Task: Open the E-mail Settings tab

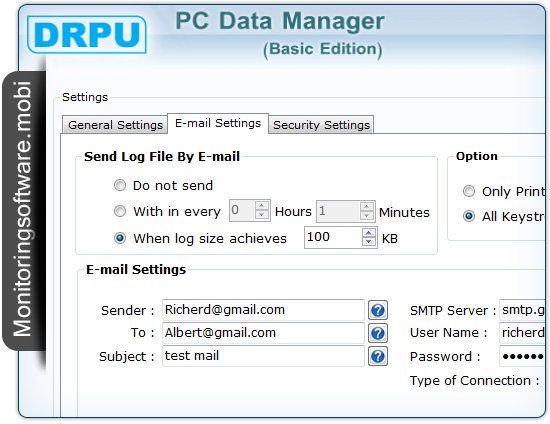Action: (x=218, y=123)
